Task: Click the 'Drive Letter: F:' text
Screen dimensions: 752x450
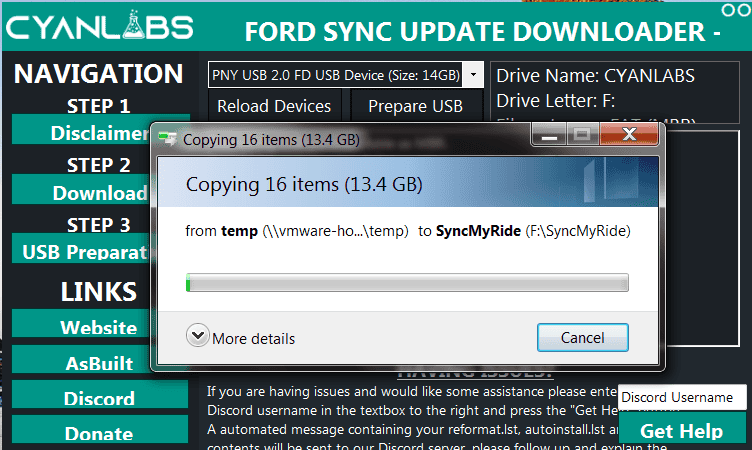Action: pos(555,101)
